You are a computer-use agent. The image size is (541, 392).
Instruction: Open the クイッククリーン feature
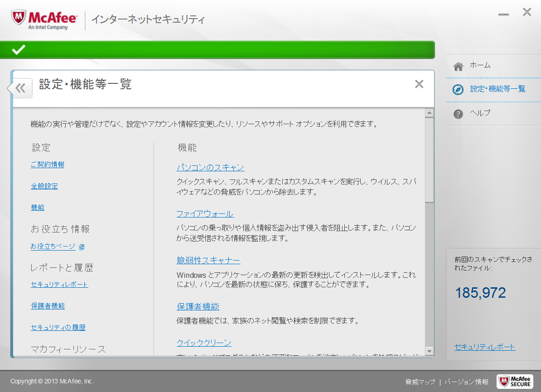(x=204, y=343)
